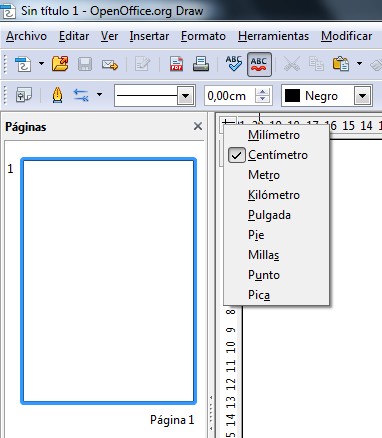
Task: Select Metro ruler unit
Action: 277,175
